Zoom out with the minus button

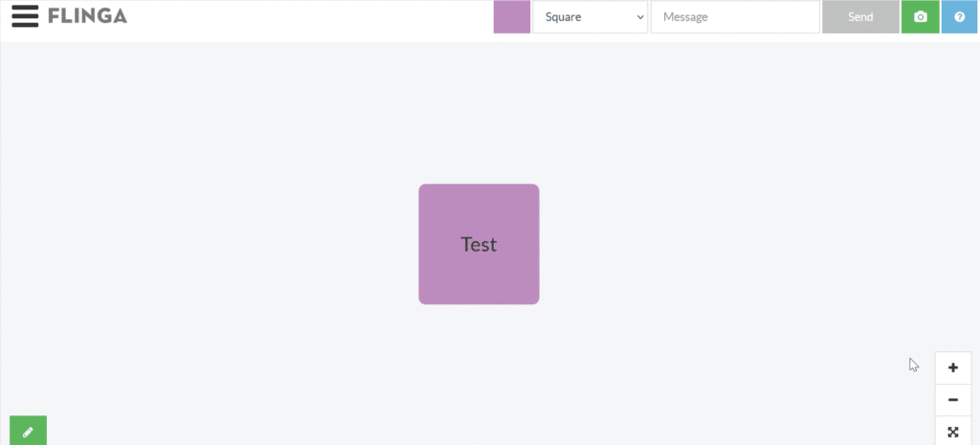(953, 400)
